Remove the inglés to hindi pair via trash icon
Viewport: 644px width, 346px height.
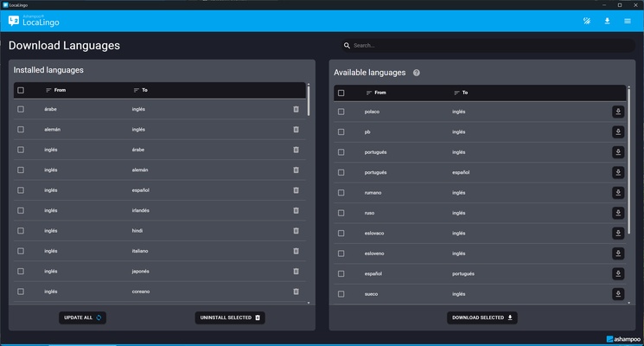pos(296,231)
